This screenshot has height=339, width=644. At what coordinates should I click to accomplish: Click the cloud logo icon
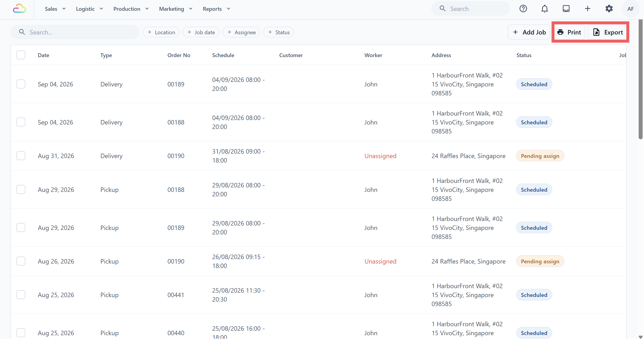[x=19, y=9]
